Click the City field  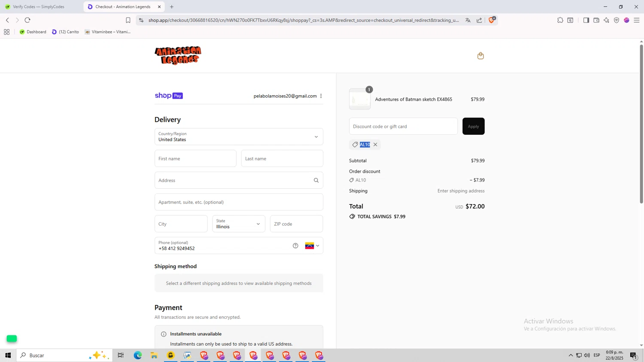pos(181,224)
